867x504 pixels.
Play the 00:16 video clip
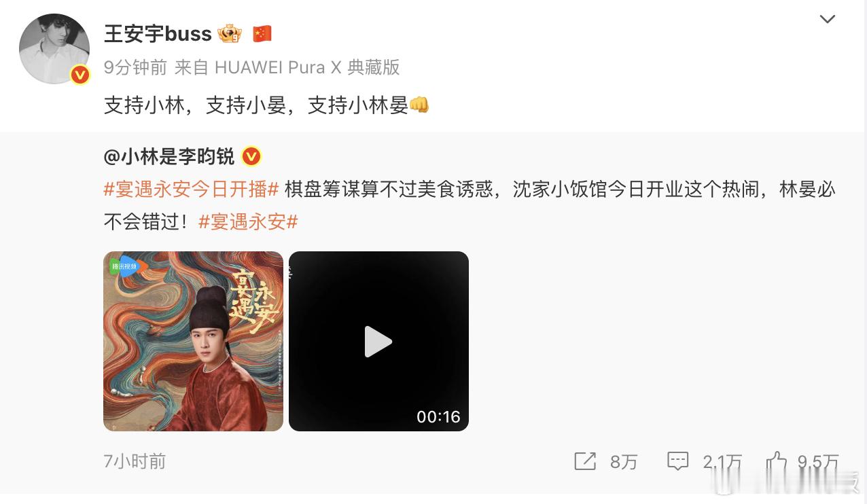click(x=378, y=341)
